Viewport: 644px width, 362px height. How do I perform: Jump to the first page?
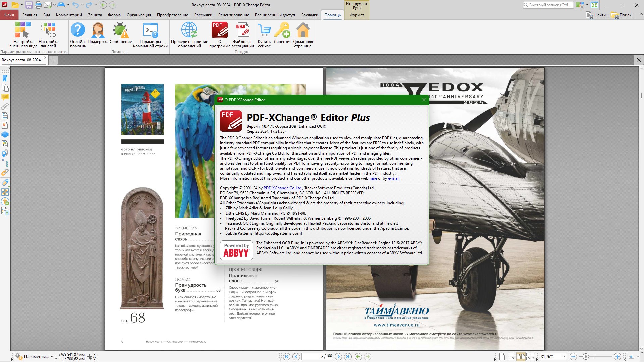tap(287, 357)
